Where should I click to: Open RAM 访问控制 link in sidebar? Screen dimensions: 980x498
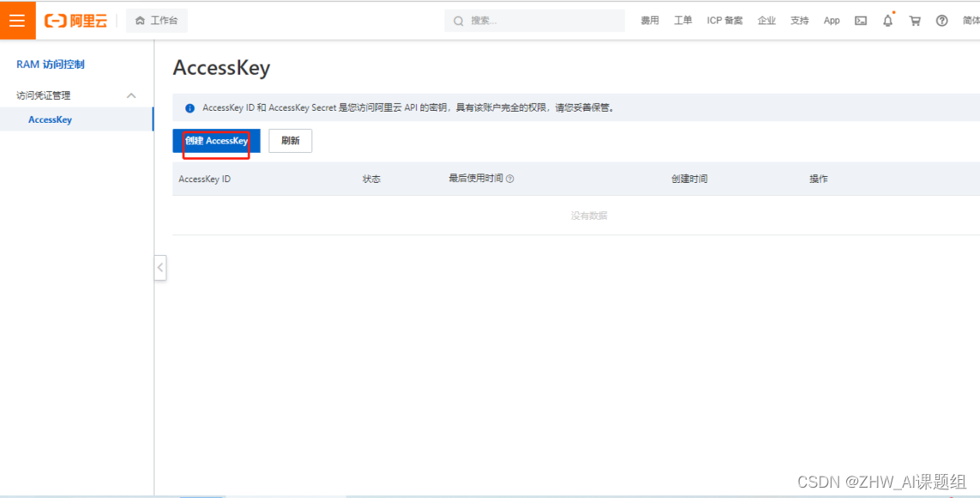[51, 64]
